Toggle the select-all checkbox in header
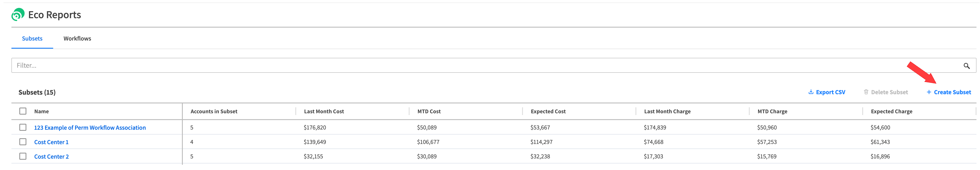Viewport: 980px width, 170px height. pyautogui.click(x=23, y=111)
